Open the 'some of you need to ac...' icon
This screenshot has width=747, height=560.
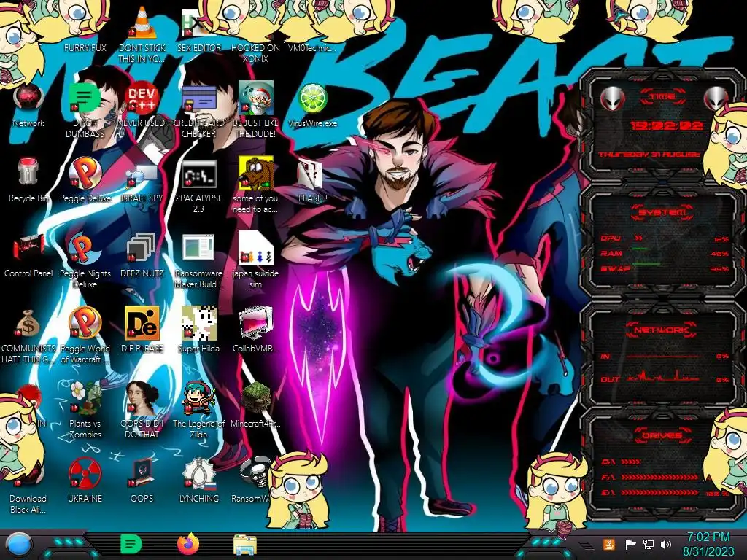[255, 186]
